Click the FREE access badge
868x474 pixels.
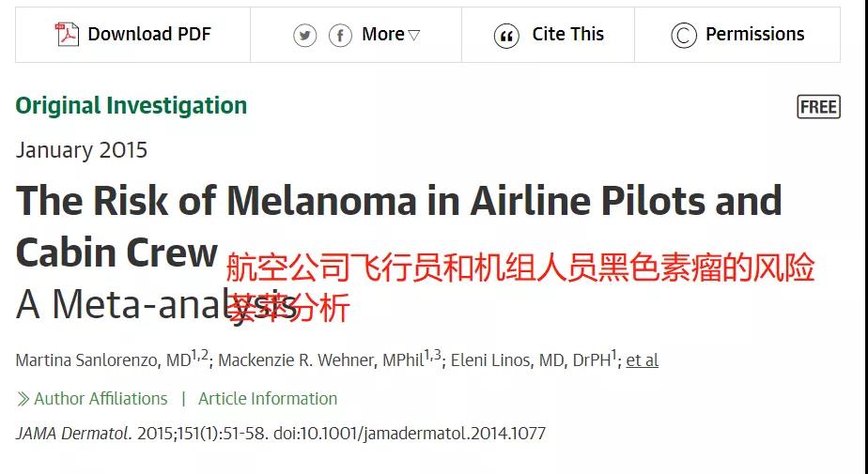click(819, 107)
